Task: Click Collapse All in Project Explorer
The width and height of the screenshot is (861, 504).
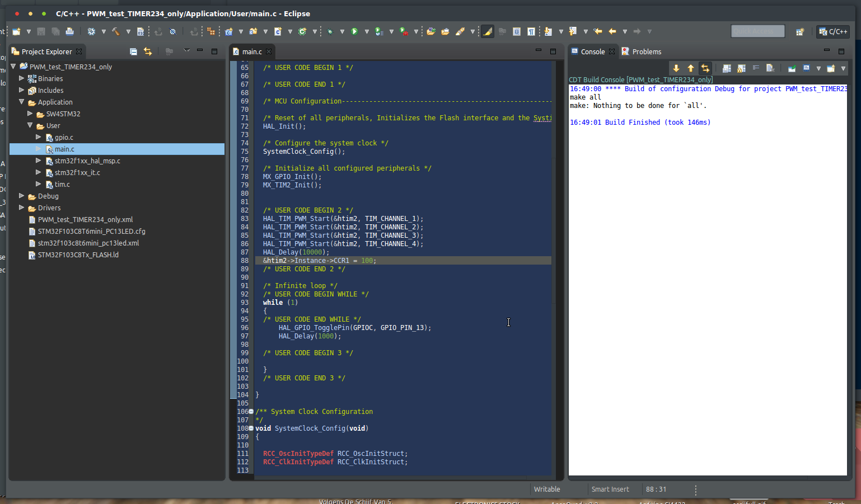Action: point(133,51)
